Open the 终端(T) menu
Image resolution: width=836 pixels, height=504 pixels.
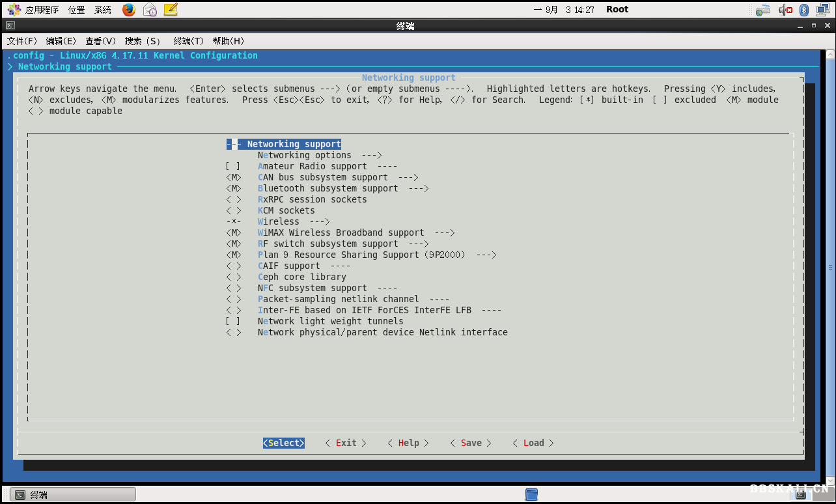point(188,40)
